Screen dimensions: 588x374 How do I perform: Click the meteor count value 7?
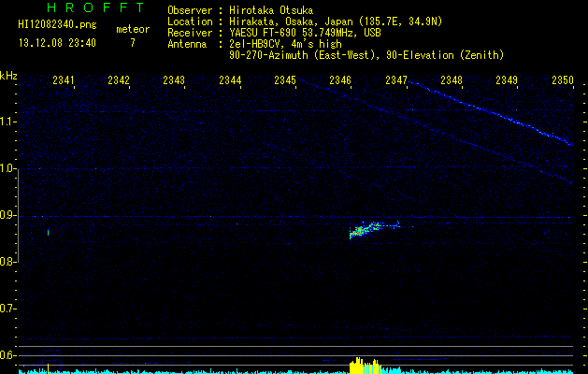[x=133, y=43]
